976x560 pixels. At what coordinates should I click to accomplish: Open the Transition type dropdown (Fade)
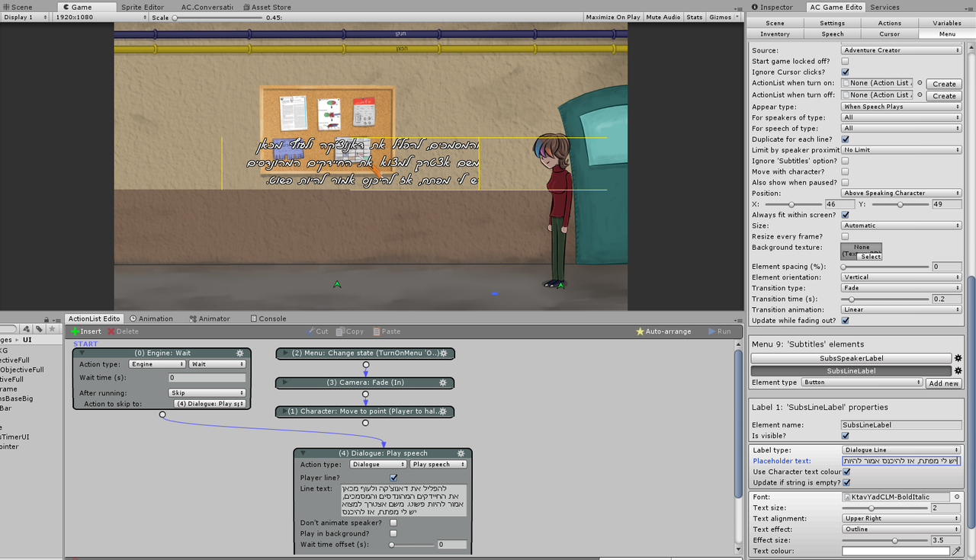(x=901, y=288)
